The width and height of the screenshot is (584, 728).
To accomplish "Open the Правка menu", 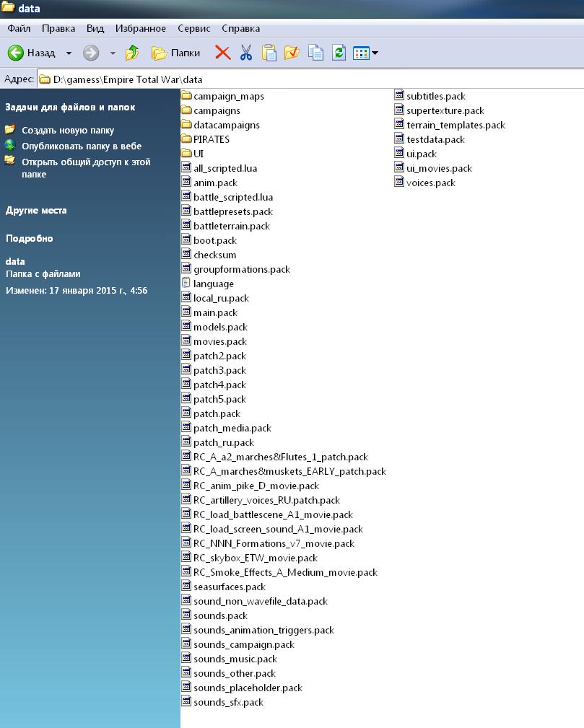I will 58,28.
